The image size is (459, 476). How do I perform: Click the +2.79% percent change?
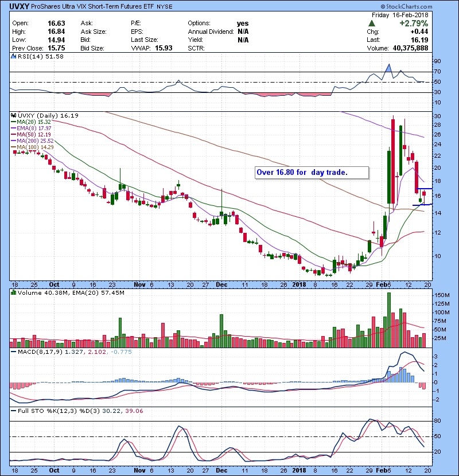[x=414, y=24]
